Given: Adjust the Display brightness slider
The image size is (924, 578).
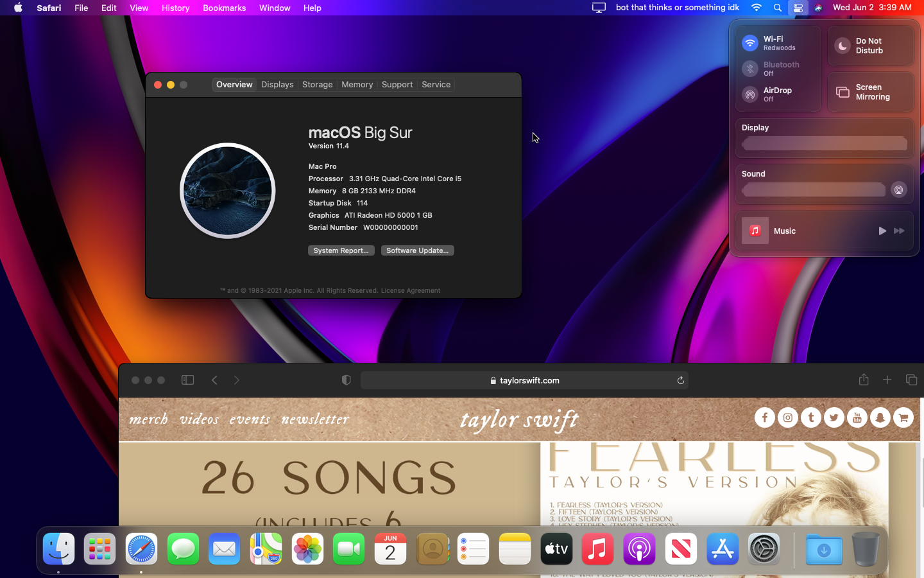Looking at the screenshot, I should [825, 144].
